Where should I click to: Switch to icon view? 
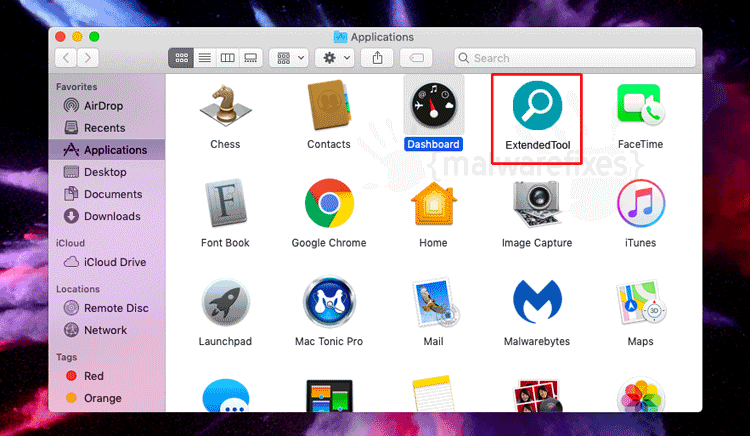181,58
